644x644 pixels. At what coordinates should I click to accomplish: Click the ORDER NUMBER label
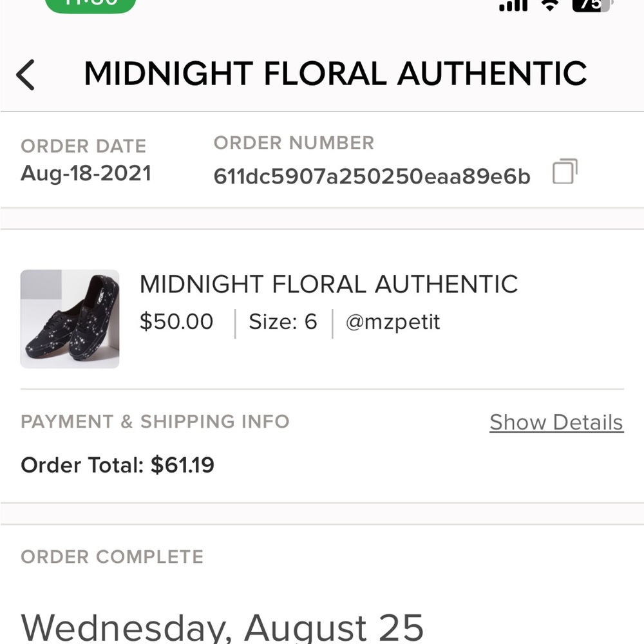pos(294,143)
